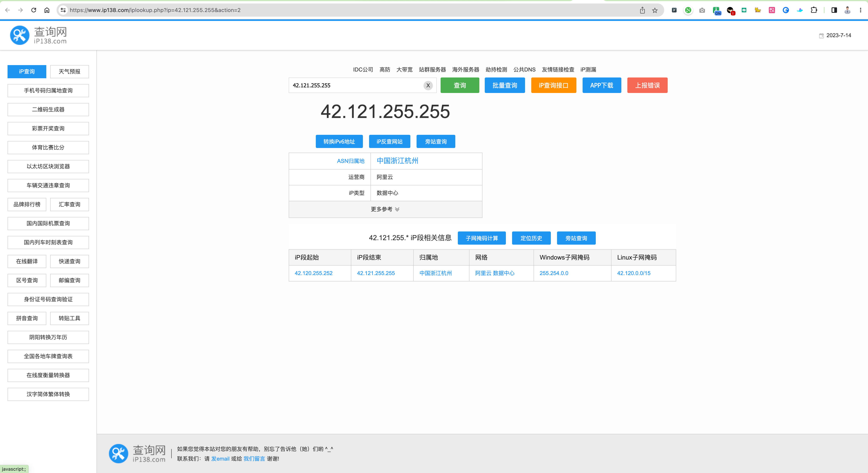Click the IDC公司 top link
Image resolution: width=868 pixels, height=473 pixels.
363,69
